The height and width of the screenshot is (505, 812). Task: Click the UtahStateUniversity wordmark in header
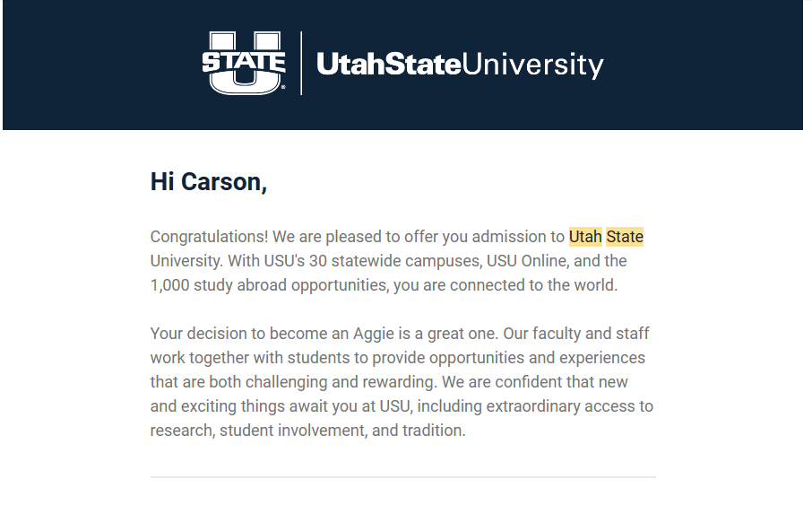tap(460, 65)
